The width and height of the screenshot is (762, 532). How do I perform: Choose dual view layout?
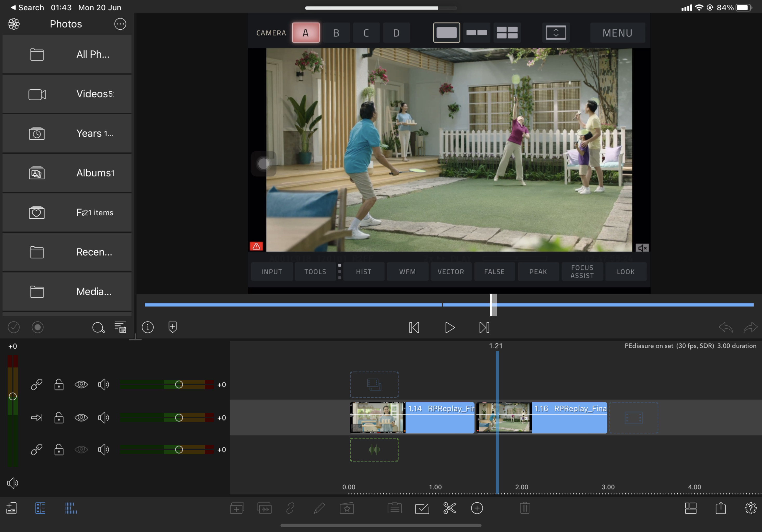pyautogui.click(x=477, y=32)
